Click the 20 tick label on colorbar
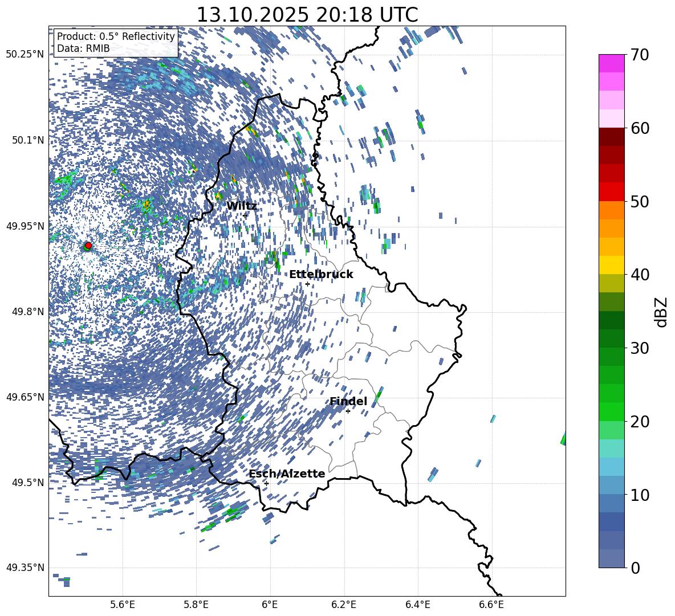The image size is (675, 616). tap(639, 422)
